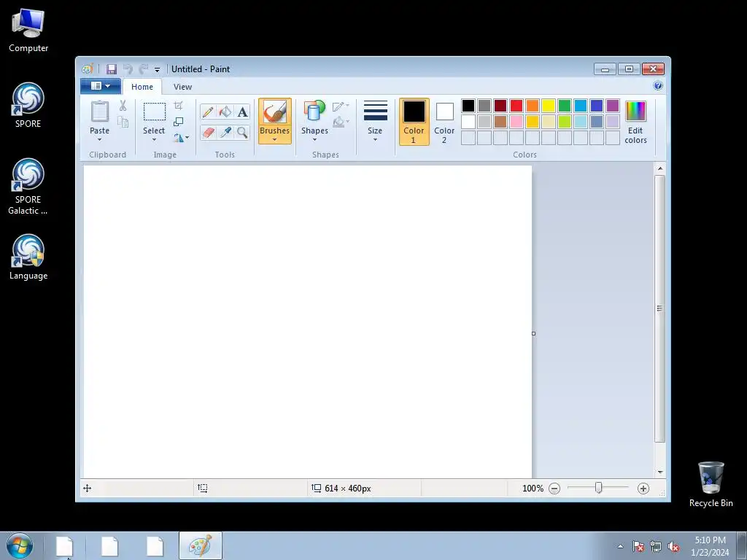Pick the green color swatch
This screenshot has height=560, width=747.
[565, 106]
